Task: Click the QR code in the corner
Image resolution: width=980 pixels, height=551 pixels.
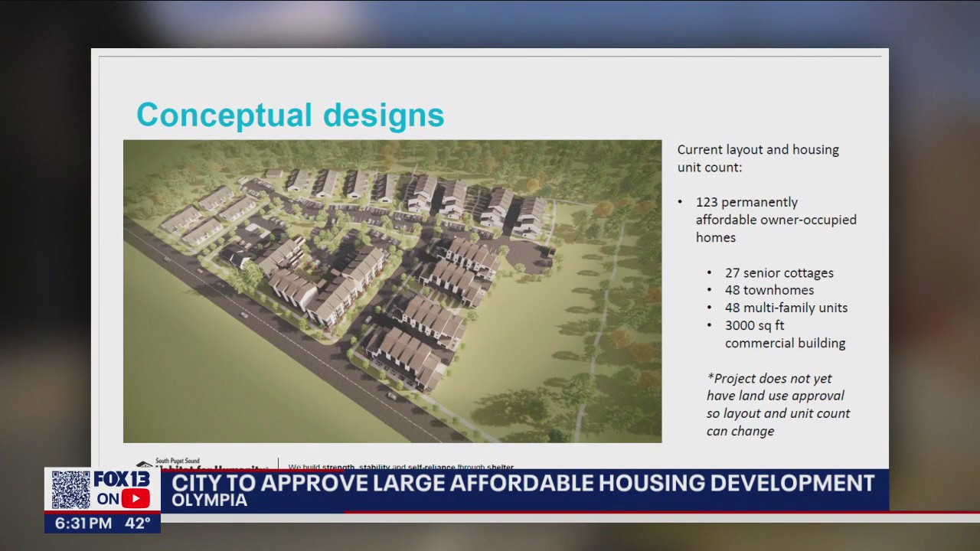Action: click(x=70, y=490)
